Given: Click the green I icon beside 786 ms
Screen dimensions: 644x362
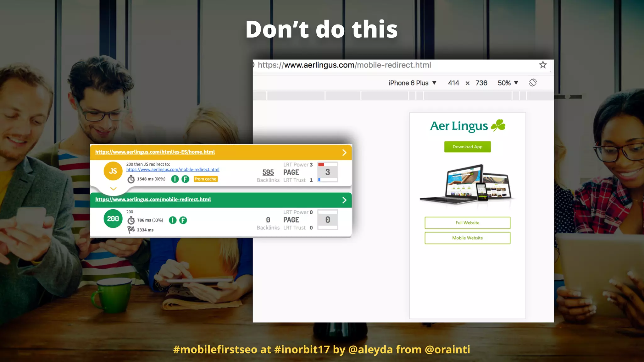Looking at the screenshot, I should click(x=173, y=220).
